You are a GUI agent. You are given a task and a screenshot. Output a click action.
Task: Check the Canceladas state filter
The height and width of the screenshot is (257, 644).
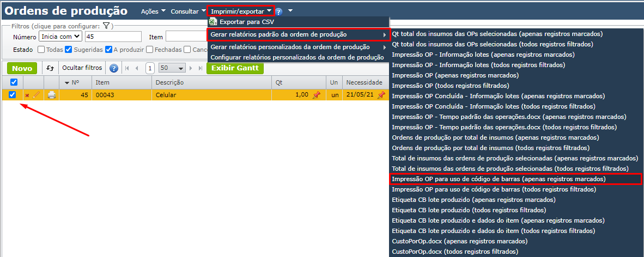(187, 50)
